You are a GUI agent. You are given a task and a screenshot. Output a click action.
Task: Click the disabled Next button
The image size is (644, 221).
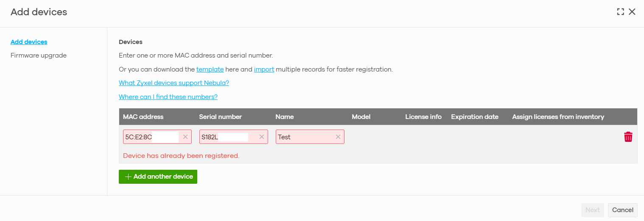(593, 210)
